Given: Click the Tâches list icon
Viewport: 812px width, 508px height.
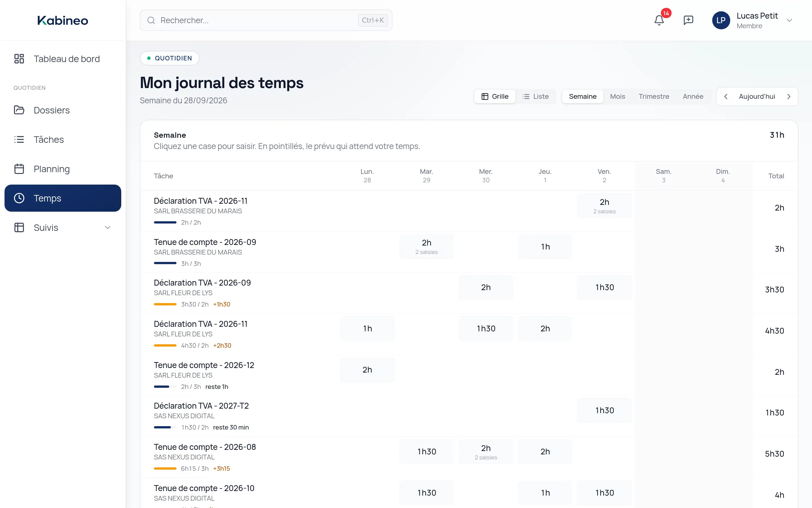Looking at the screenshot, I should click(x=19, y=139).
